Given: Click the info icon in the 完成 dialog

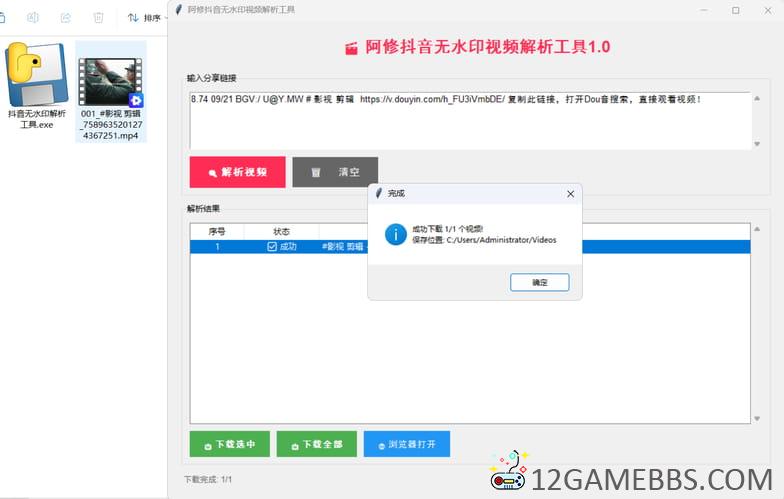Looking at the screenshot, I should click(396, 234).
